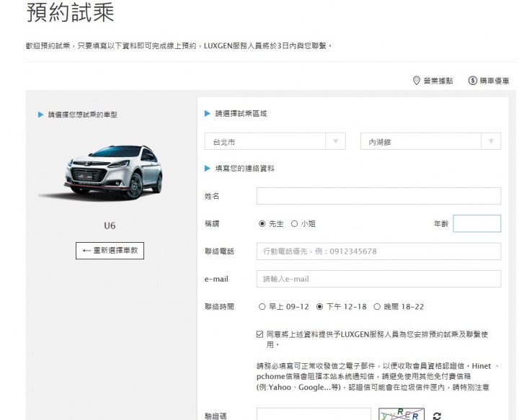Choose 晚間 18-22 contact time
This screenshot has width=519, height=420.
pos(377,307)
